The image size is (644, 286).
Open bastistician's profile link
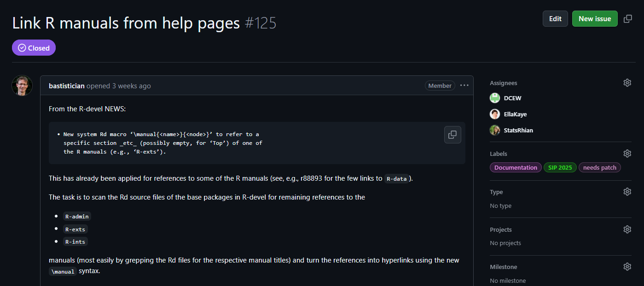tap(67, 86)
